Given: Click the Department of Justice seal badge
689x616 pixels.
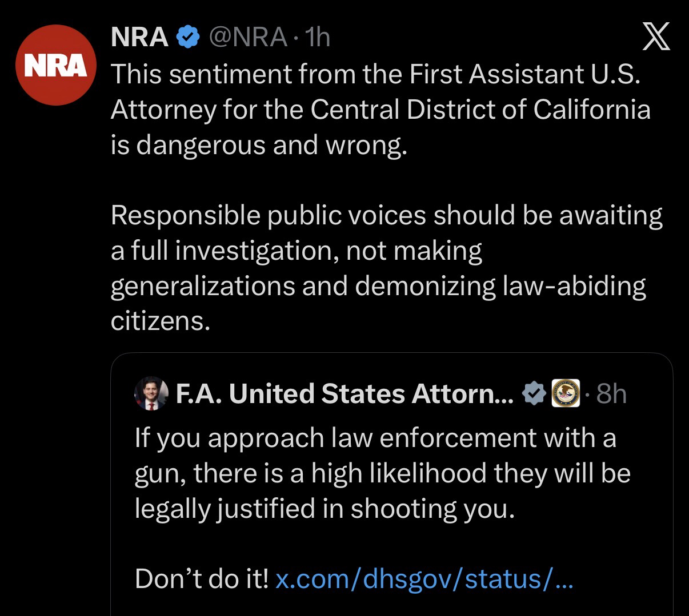Looking at the screenshot, I should point(566,394).
